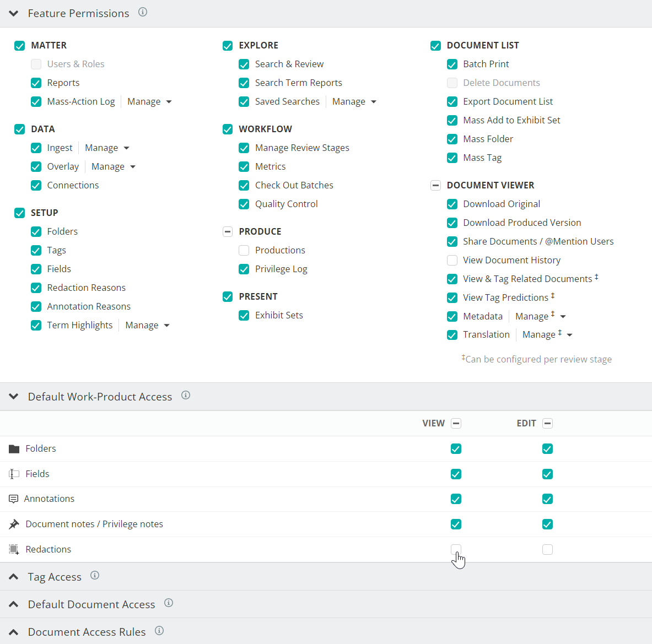This screenshot has height=644, width=652.
Task: Toggle the DOCUMENT VIEWER group checkbox
Action: click(x=435, y=186)
